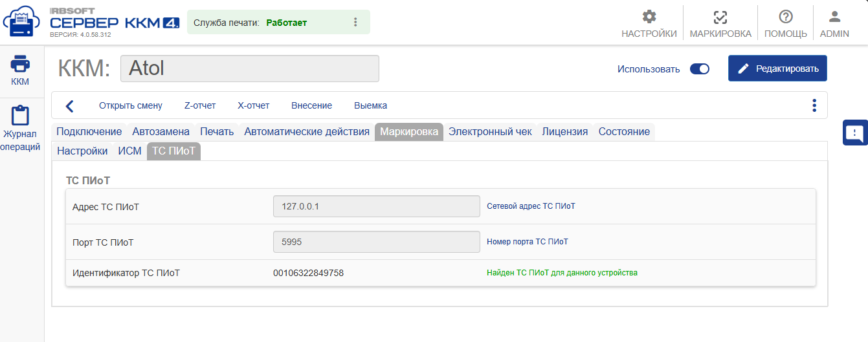868x342 pixels.
Task: Click the feedback chat bubble icon
Action: click(855, 133)
